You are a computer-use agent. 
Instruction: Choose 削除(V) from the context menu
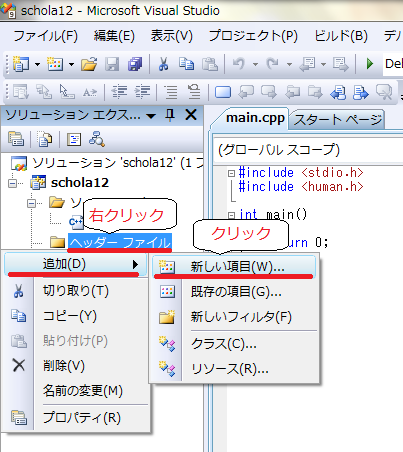(76, 366)
